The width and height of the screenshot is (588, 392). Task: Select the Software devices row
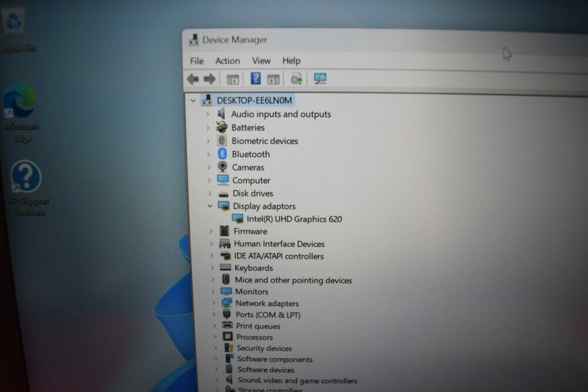pos(266,370)
